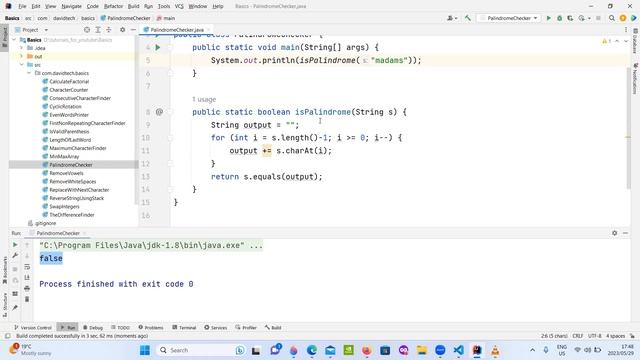Click the Collapse All icon in Project panel

[x=109, y=30]
